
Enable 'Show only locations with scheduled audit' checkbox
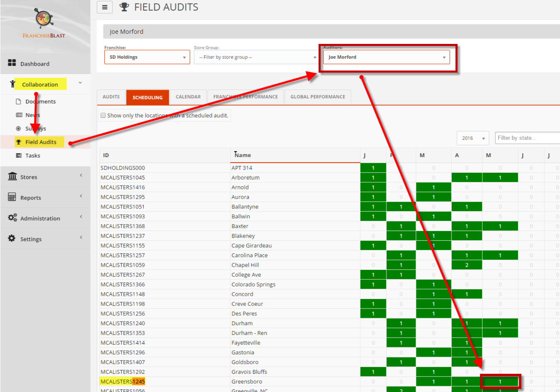[103, 115]
